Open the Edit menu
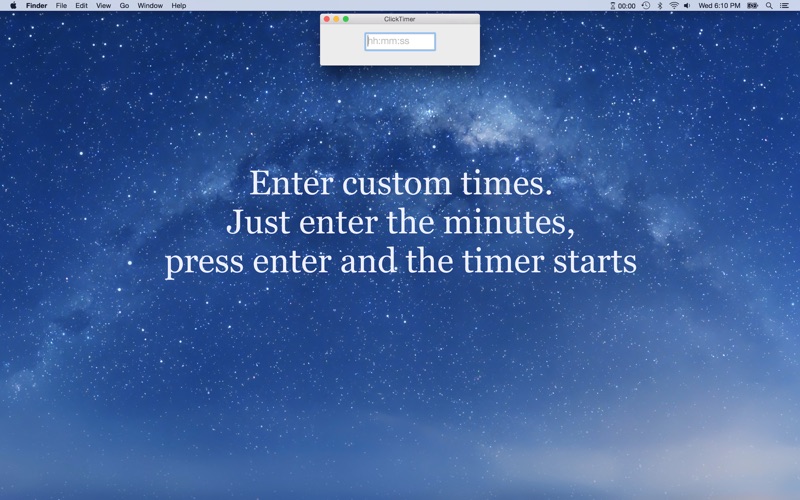Screen dimensions: 800x500 pyautogui.click(x=81, y=6)
